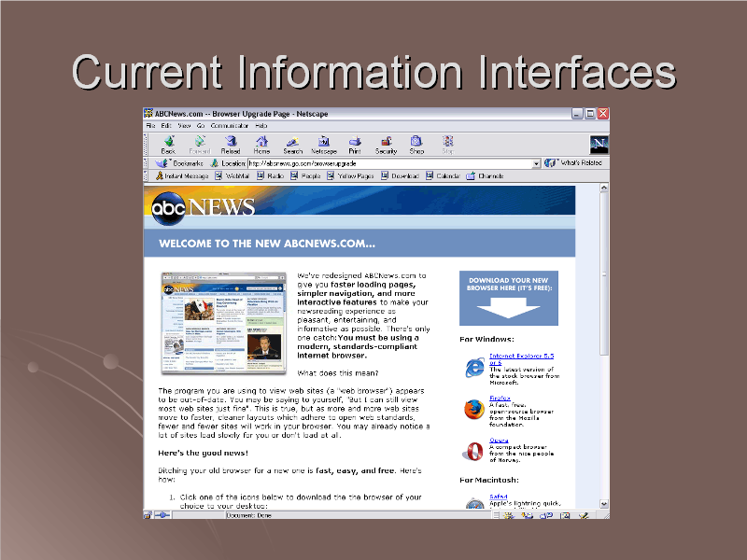The width and height of the screenshot is (747, 560).
Task: Click the Opera browser icon
Action: click(473, 452)
